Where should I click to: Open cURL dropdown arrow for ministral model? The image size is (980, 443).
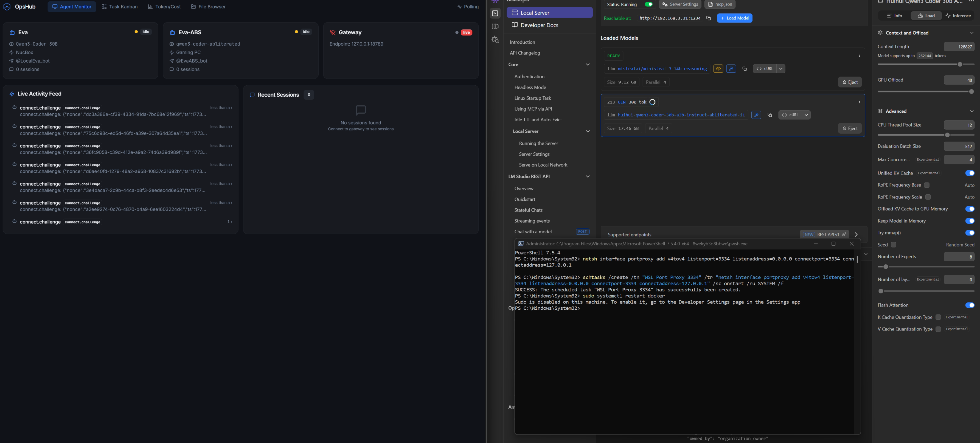(781, 69)
